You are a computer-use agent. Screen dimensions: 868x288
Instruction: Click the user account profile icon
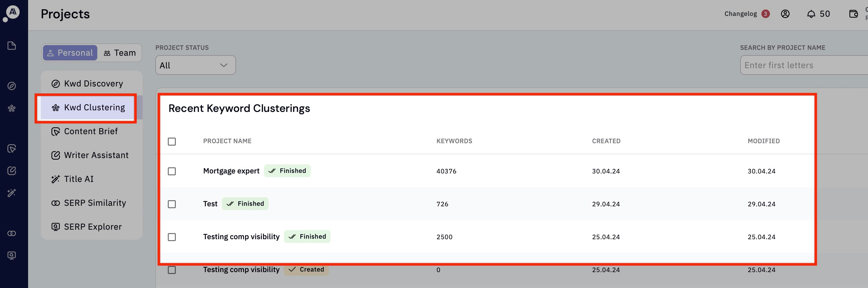point(785,14)
